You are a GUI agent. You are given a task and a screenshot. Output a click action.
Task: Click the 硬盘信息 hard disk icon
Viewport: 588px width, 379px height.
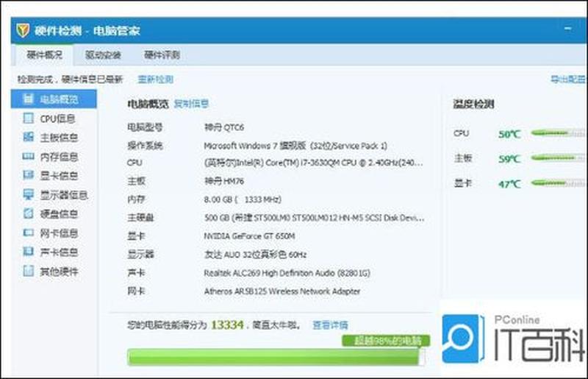tap(28, 213)
